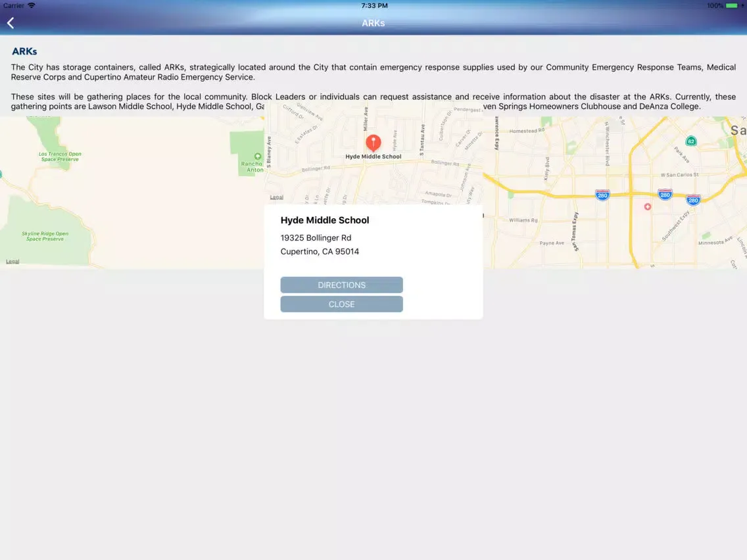747x560 pixels.
Task: Tap Los Trancos Open Space Preserve label
Action: [x=60, y=156]
